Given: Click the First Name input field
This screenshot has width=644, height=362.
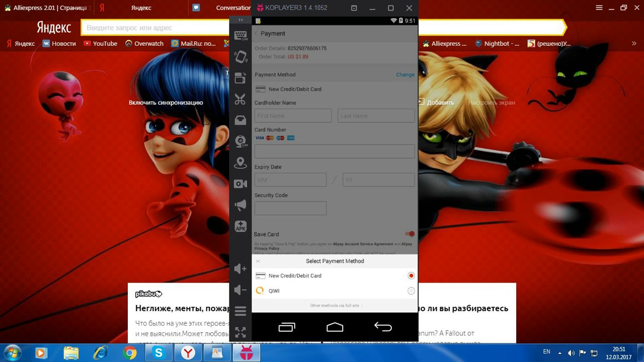Looking at the screenshot, I should (293, 116).
